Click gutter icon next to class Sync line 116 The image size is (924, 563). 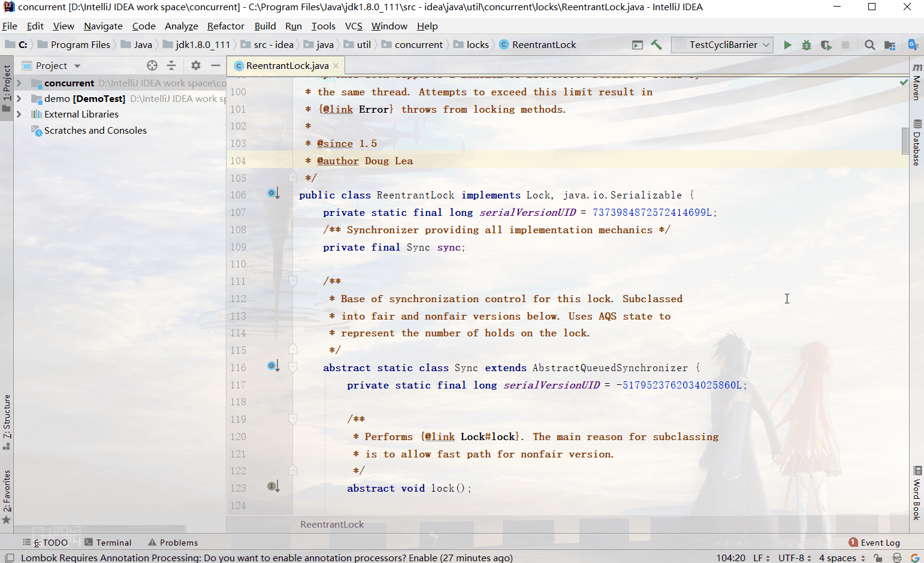coord(273,366)
